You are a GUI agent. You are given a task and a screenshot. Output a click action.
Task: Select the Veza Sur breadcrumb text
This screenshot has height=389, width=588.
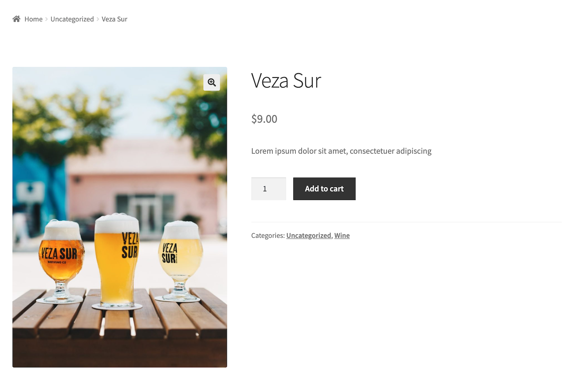click(x=114, y=19)
